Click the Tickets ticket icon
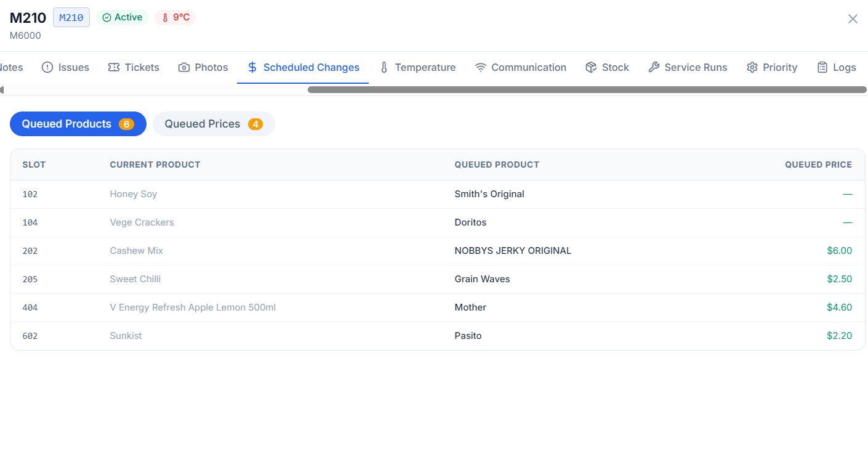The image size is (868, 472). tap(114, 67)
